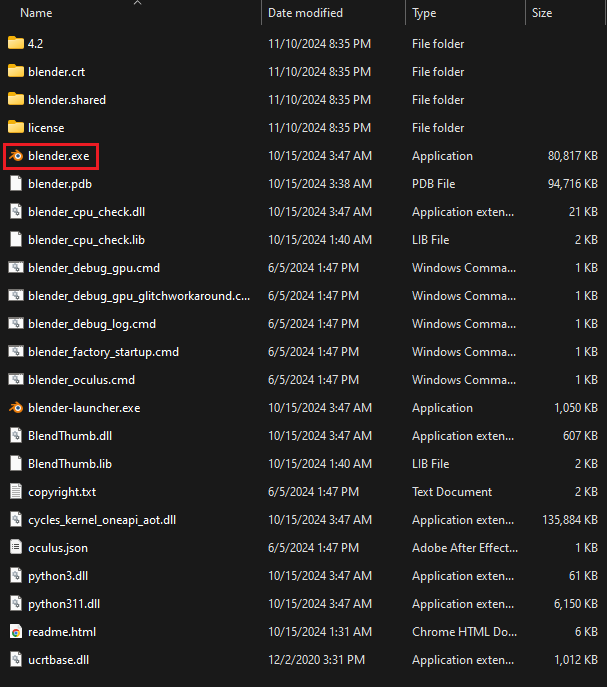
Task: Click the 80,817 KB size value
Action: [572, 156]
